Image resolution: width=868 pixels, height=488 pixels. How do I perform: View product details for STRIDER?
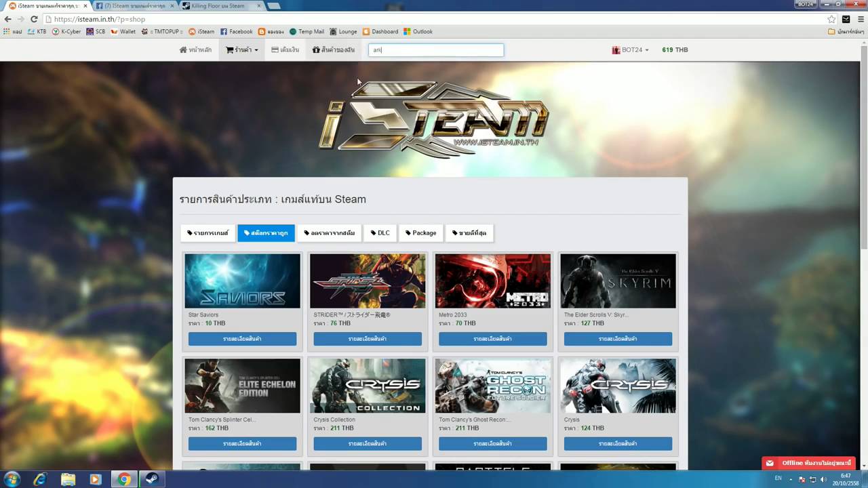[368, 339]
